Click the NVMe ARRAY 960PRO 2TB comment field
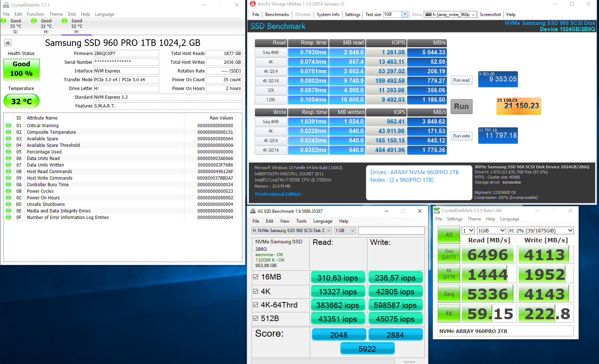 click(x=506, y=331)
